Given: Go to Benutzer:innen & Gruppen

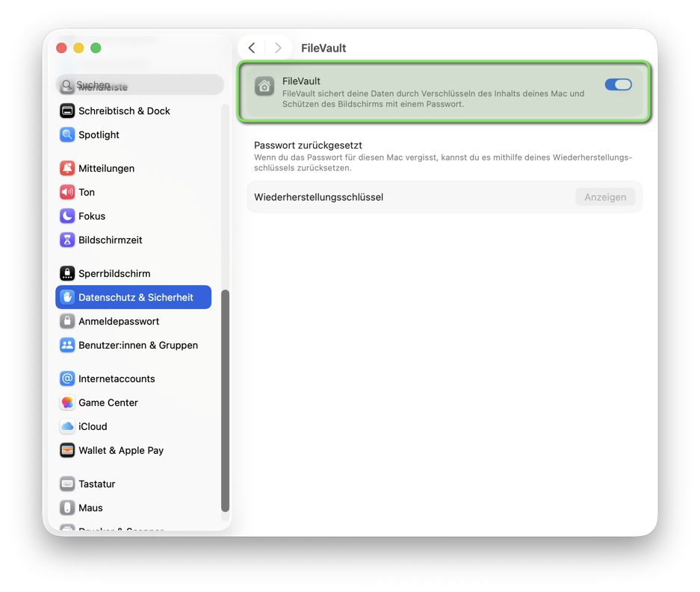Looking at the screenshot, I should click(137, 345).
